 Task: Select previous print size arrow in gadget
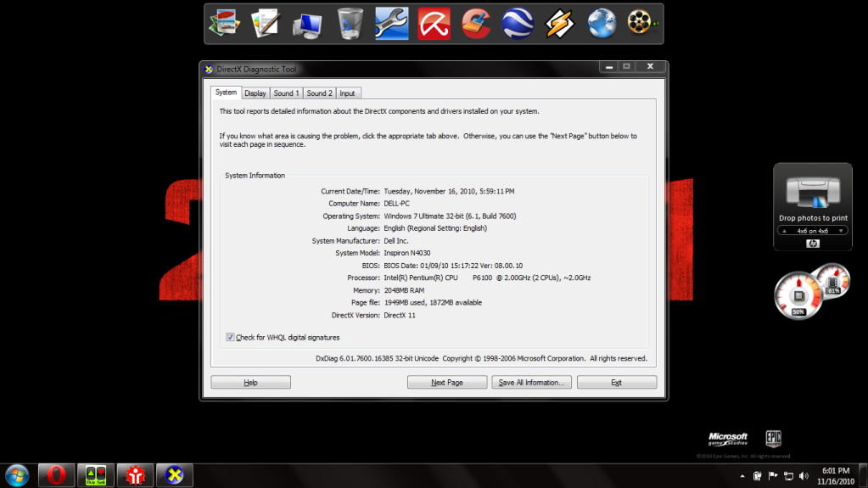point(784,231)
